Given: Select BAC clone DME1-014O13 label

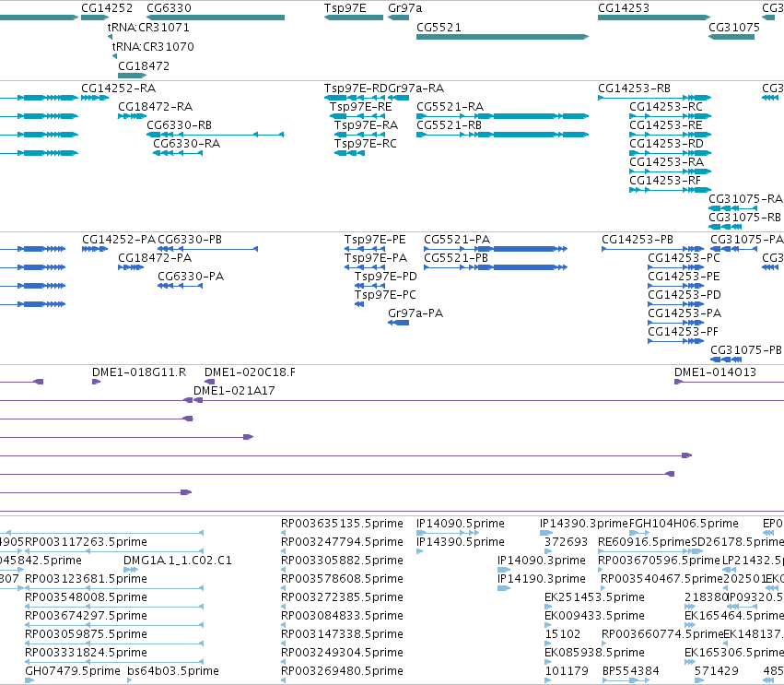Looking at the screenshot, I should point(715,372).
